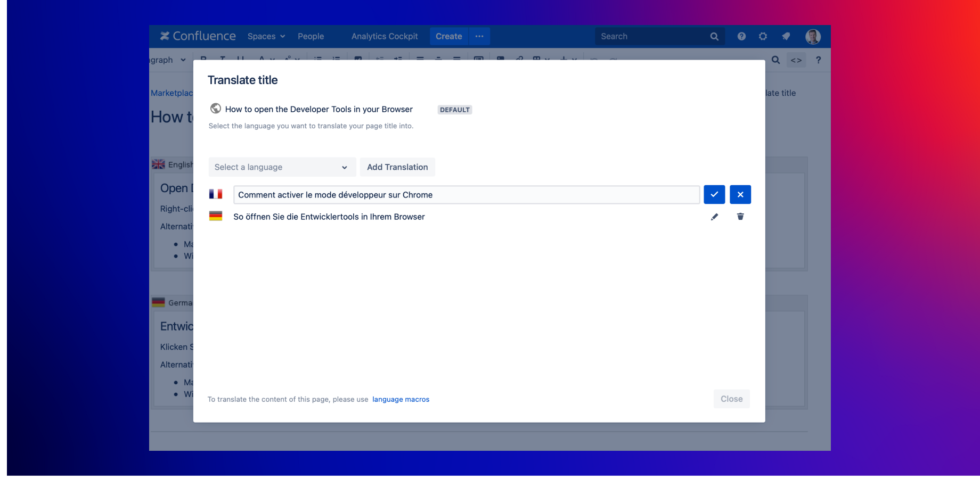Close the Translate title dialog
The width and height of the screenshot is (980, 479).
coord(731,399)
